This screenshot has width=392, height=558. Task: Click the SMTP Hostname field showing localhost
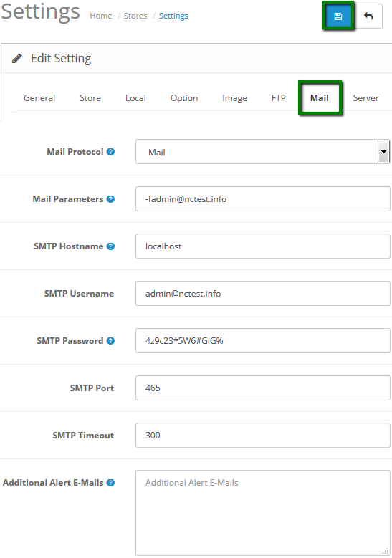[263, 246]
